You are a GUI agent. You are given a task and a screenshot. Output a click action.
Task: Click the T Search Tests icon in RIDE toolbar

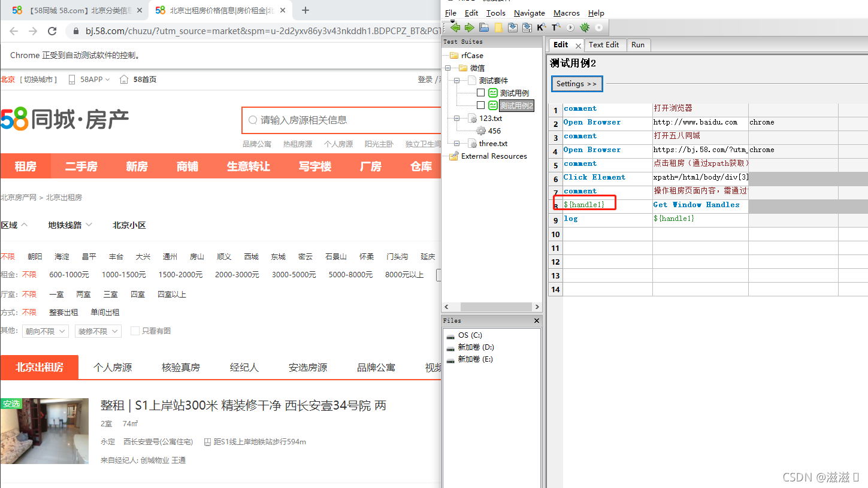(x=556, y=28)
